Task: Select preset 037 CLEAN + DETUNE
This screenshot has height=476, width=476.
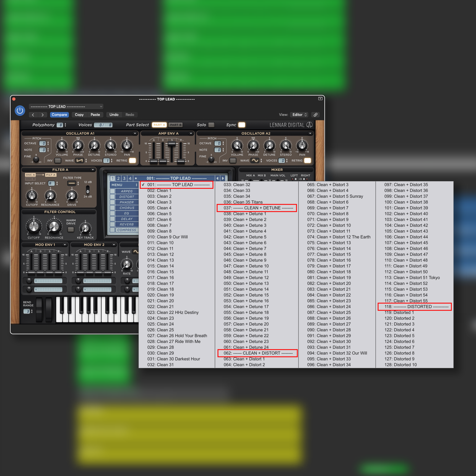Action: [256, 208]
